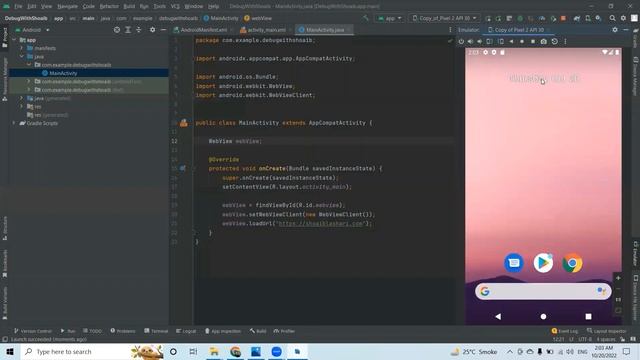
Task: Open the Build menu
Action: pyautogui.click(x=129, y=7)
